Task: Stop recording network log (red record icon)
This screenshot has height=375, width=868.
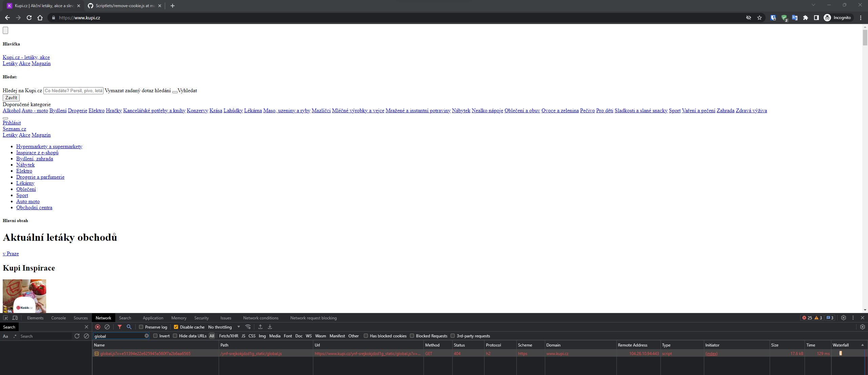Action: click(x=98, y=327)
